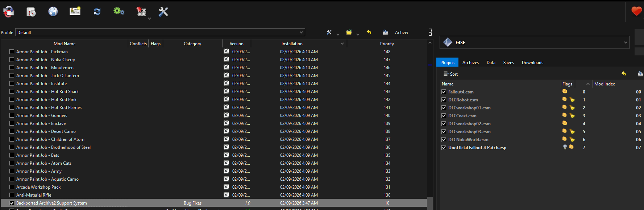
Task: Open the Profiles ID card icon
Action: pos(75,11)
